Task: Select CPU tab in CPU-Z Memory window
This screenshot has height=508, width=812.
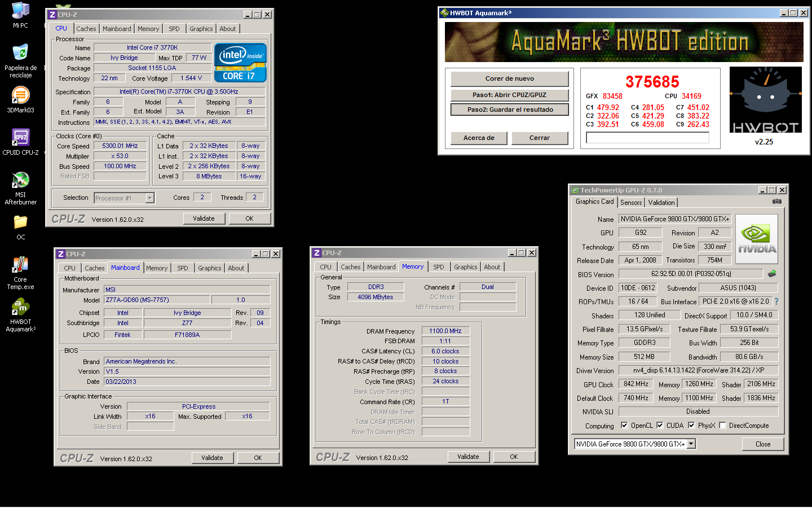Action: (326, 267)
